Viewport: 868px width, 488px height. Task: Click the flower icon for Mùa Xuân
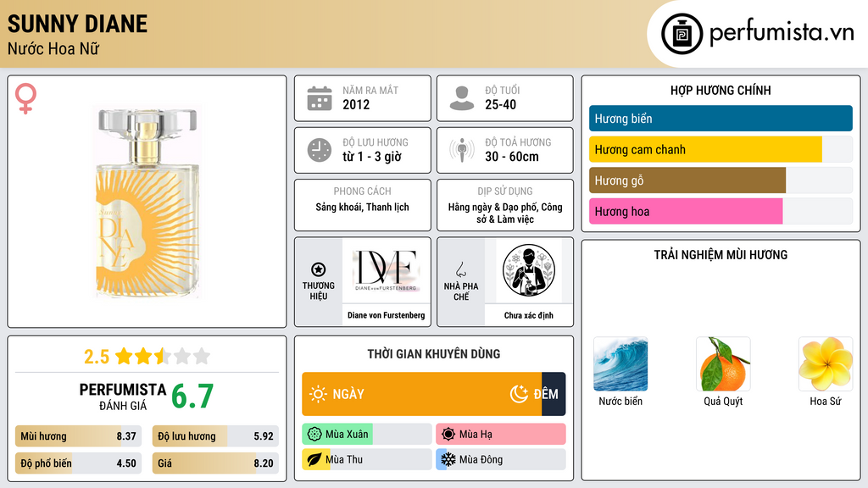pos(314,435)
